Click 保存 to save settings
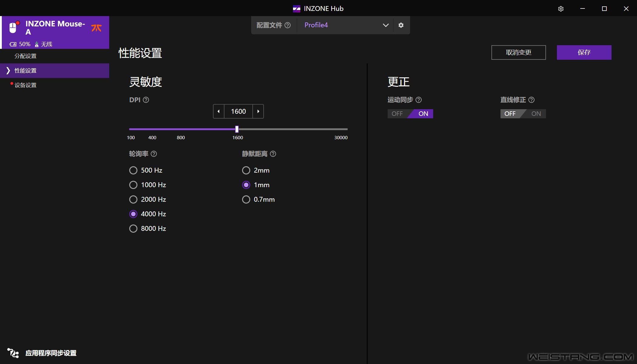 (584, 52)
